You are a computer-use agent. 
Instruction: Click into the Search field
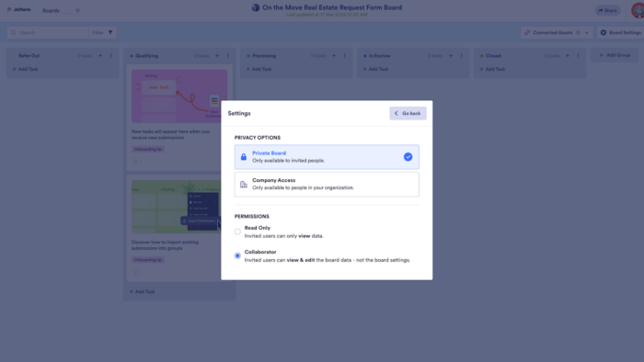pos(48,32)
